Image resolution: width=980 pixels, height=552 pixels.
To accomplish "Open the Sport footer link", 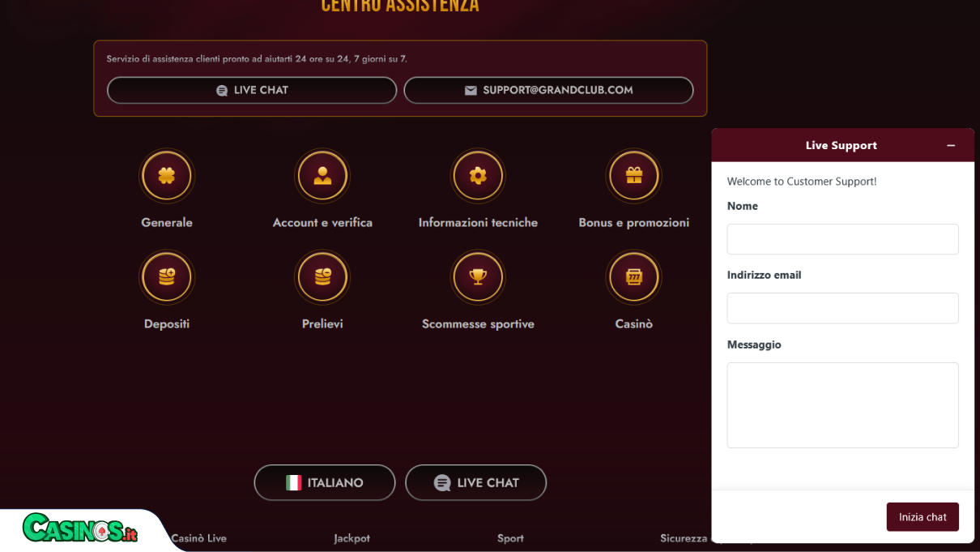I will coord(510,538).
